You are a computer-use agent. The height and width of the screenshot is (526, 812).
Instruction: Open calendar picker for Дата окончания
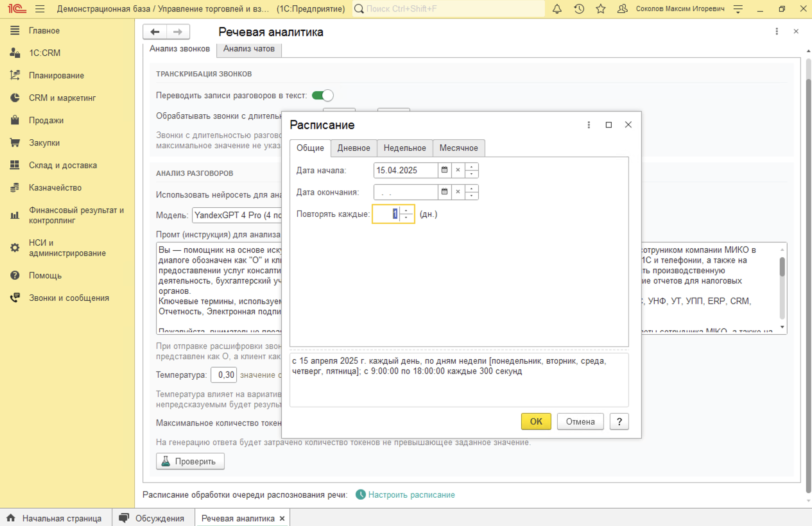tap(444, 192)
